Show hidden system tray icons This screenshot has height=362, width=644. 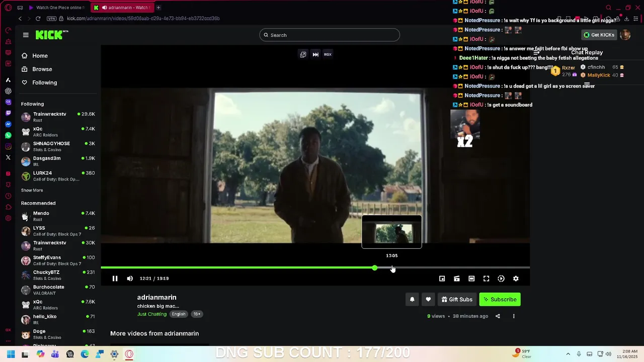tap(568, 354)
